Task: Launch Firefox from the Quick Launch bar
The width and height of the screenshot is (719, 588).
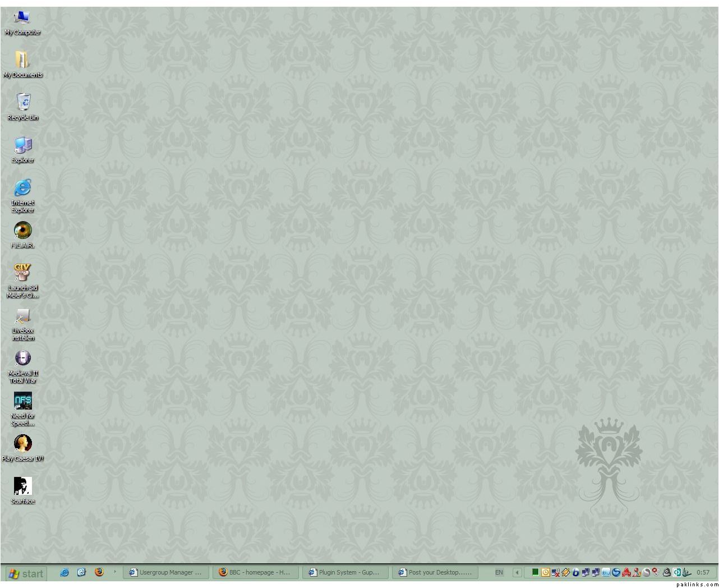Action: point(99,572)
